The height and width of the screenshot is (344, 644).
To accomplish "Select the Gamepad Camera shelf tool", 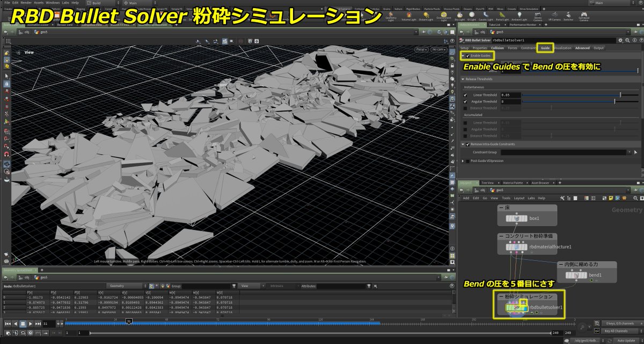I will pos(583,17).
